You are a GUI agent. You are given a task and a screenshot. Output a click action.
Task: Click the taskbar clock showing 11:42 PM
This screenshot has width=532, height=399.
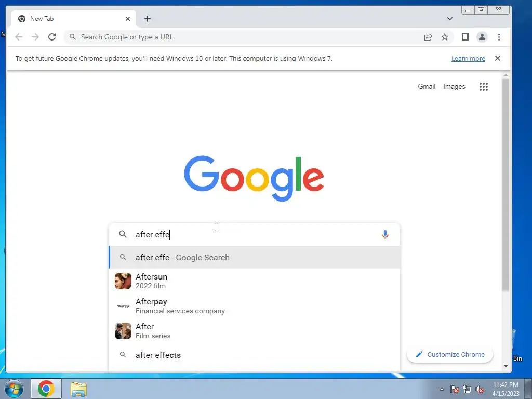click(x=506, y=389)
